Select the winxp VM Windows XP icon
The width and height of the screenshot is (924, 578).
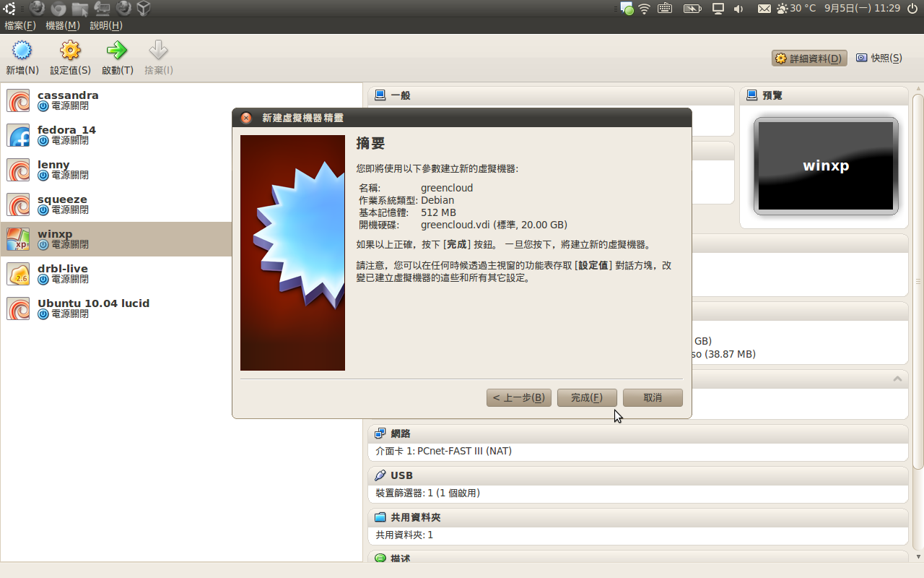pyautogui.click(x=18, y=239)
